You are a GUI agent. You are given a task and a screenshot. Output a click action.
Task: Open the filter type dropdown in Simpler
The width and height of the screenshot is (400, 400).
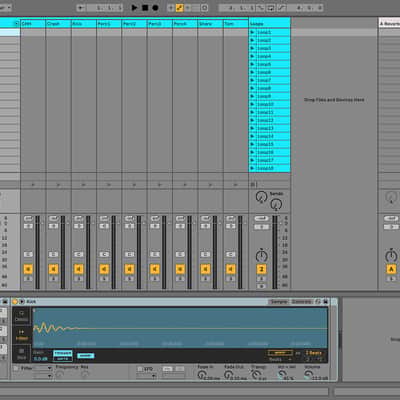tap(42, 368)
